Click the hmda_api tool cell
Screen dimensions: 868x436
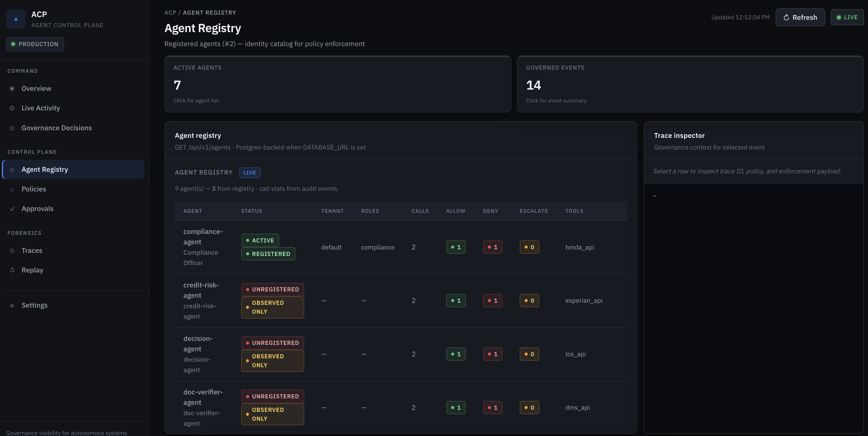pyautogui.click(x=580, y=247)
